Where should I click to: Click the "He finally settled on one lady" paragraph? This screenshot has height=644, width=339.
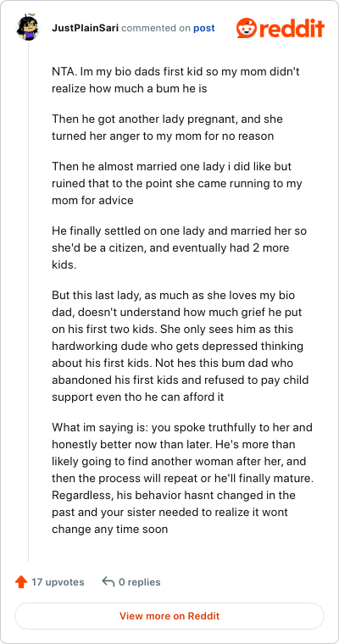coord(179,247)
